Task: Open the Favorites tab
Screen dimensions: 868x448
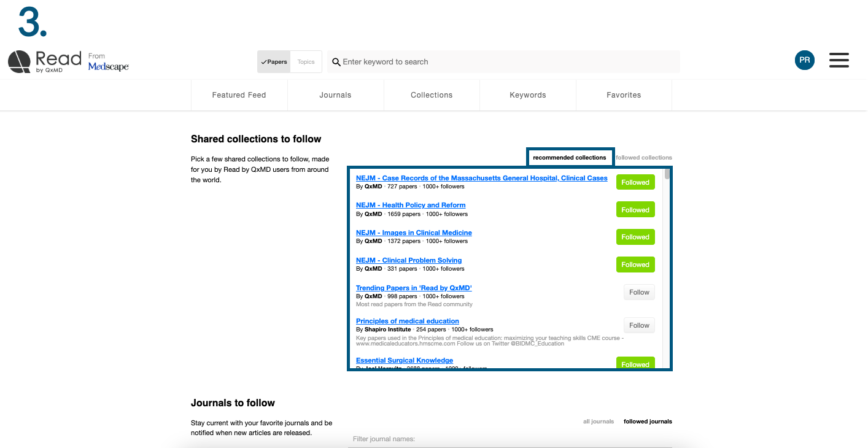Action: pos(624,95)
